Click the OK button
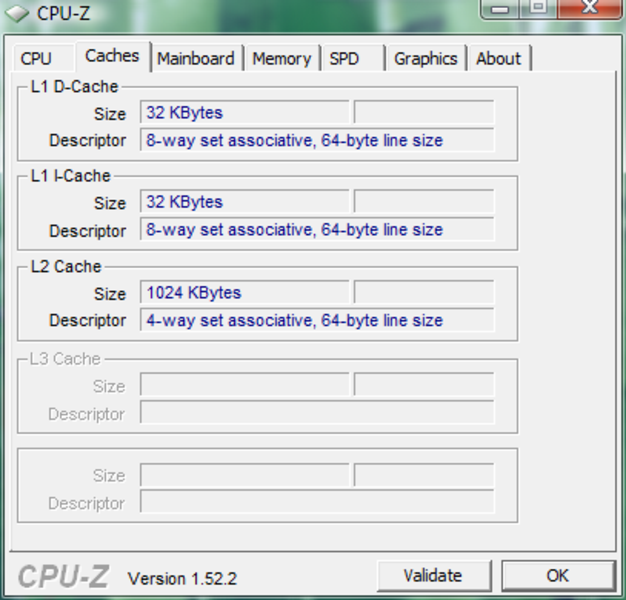 tap(557, 575)
